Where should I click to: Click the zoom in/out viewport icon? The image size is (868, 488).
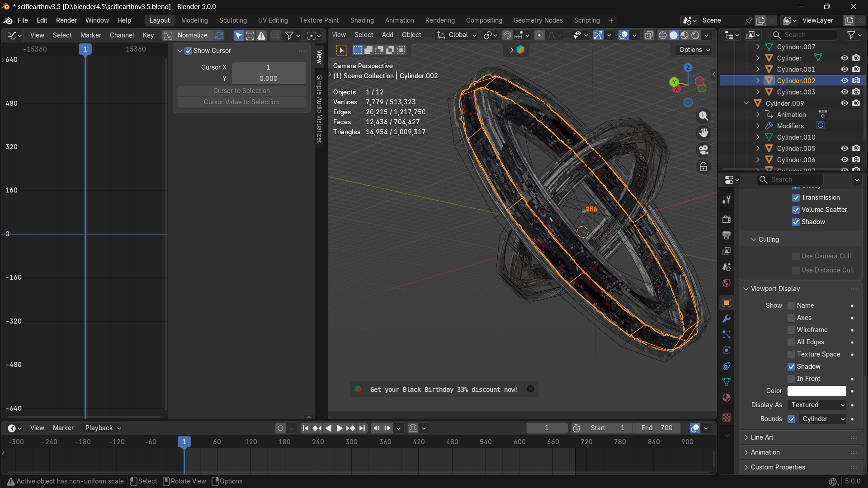click(703, 116)
